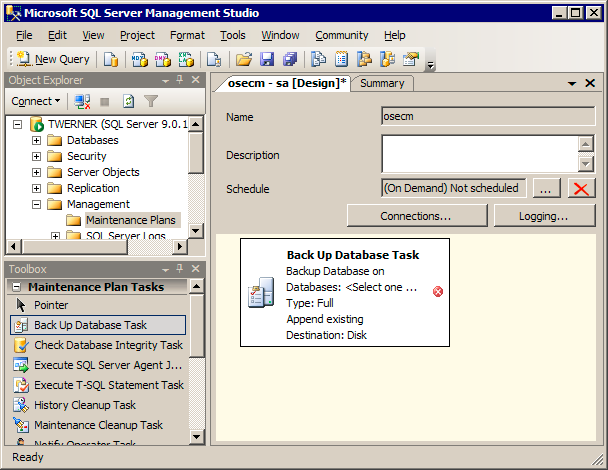Expand the Databases tree node
608x470 pixels.
37,140
